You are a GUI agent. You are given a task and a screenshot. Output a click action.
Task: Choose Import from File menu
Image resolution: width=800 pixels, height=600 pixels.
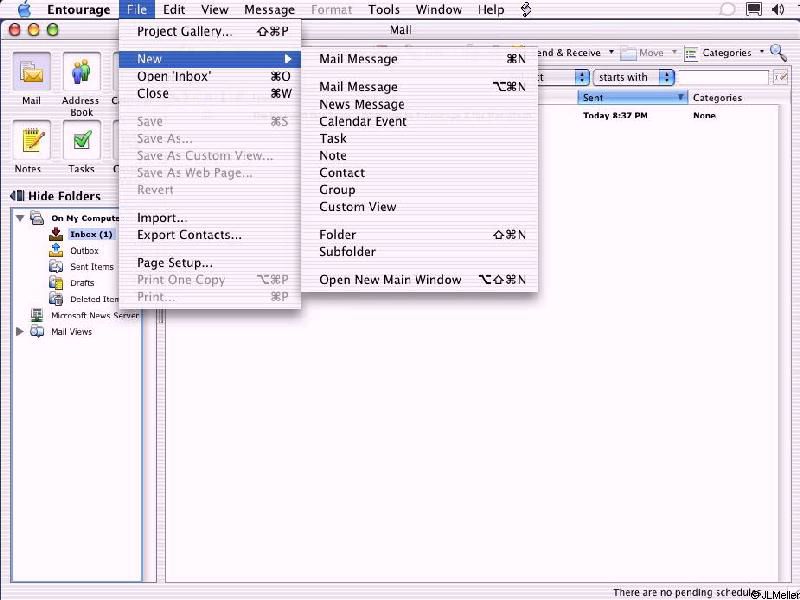point(210,218)
